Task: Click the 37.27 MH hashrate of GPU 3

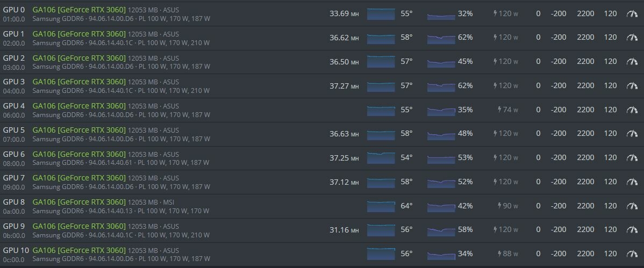Action: pyautogui.click(x=344, y=85)
